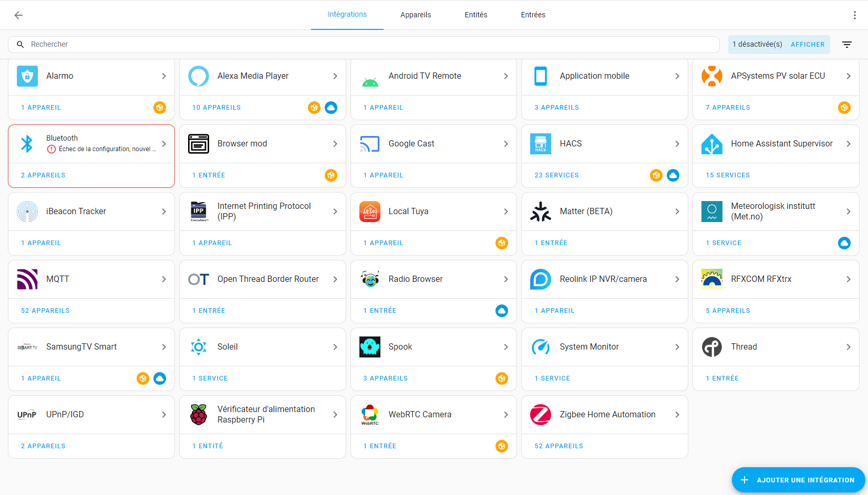Open the three-dot overflow menu
This screenshot has height=495, width=868.
pyautogui.click(x=855, y=15)
